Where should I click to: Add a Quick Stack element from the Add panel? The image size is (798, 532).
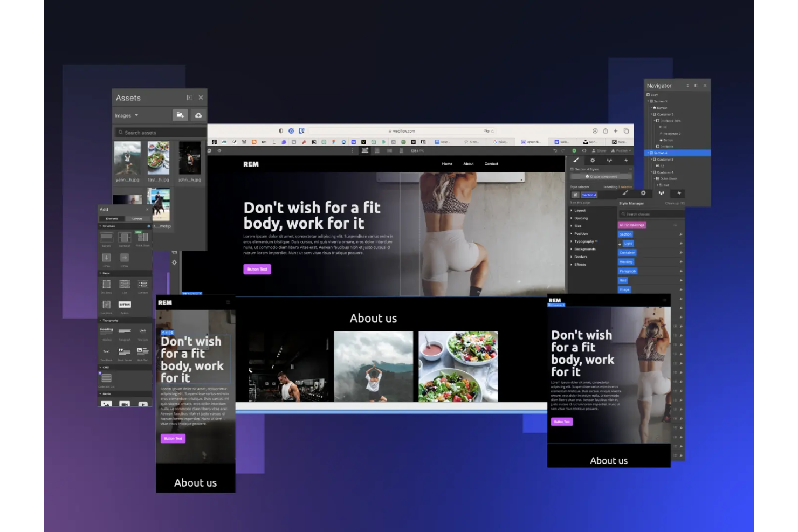[142, 237]
